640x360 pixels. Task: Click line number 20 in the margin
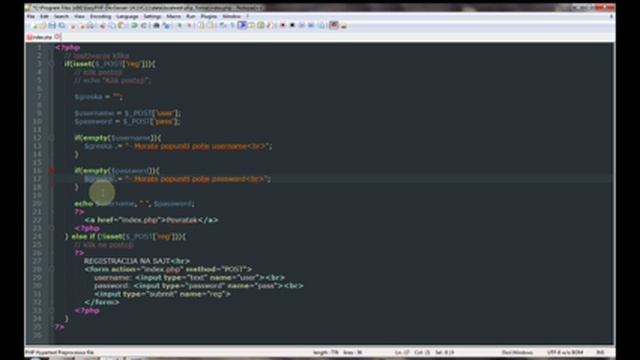tap(38, 204)
